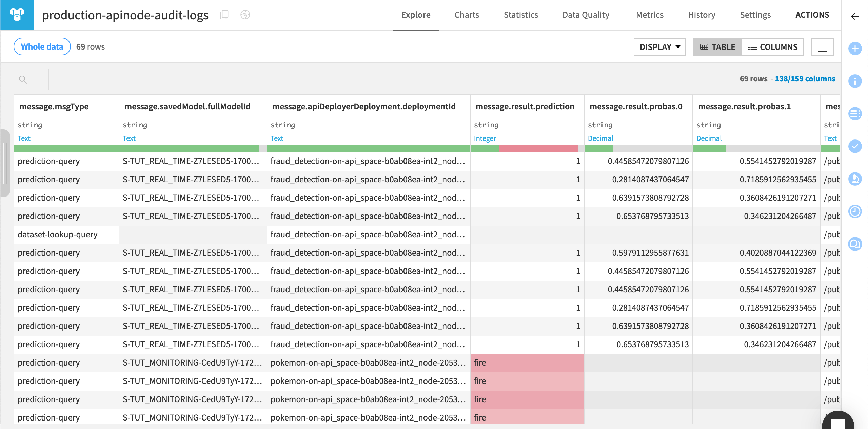Click the plus icon in the right sidebar
868x429 pixels.
point(855,48)
